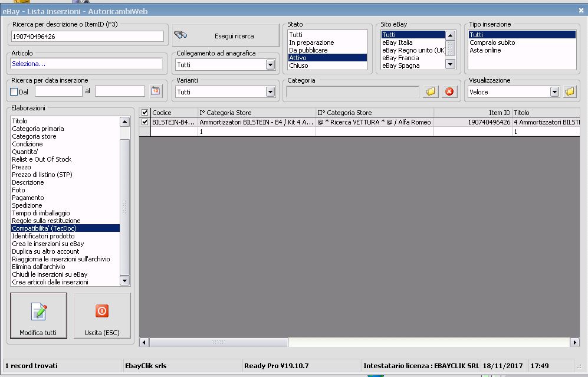Select eBay Italia site
This screenshot has width=588, height=377.
413,42
